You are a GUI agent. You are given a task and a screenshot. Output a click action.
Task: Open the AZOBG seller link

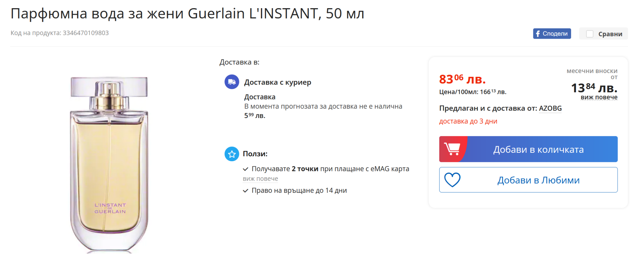pos(550,108)
